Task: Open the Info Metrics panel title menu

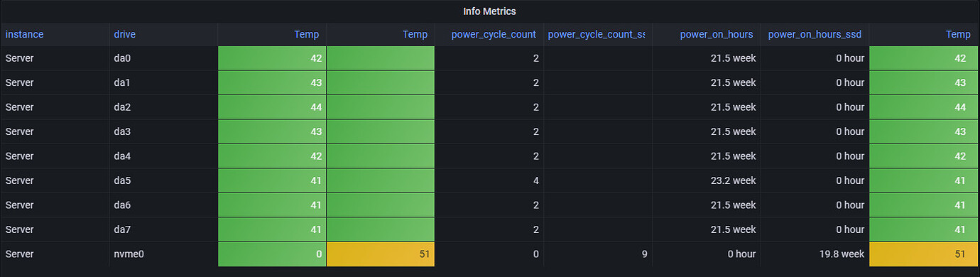Action: [x=489, y=11]
